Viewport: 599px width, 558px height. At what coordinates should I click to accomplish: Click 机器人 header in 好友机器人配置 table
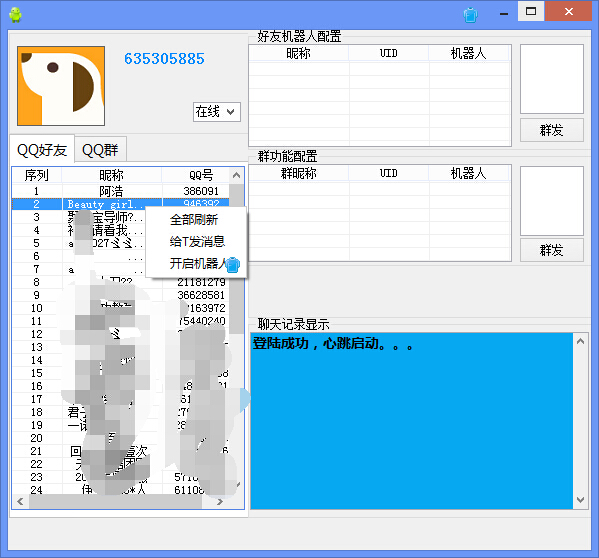pyautogui.click(x=469, y=53)
